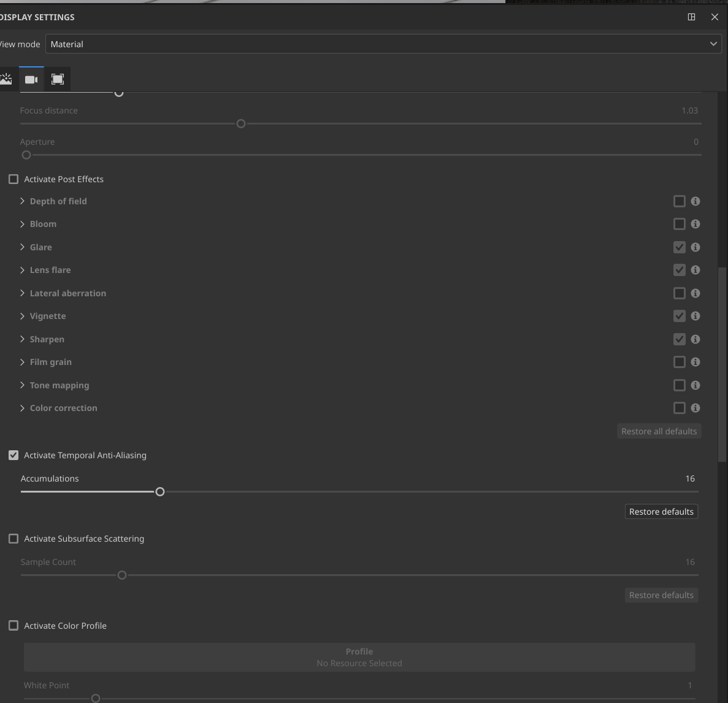Click Restore all defaults button
The height and width of the screenshot is (703, 728).
tap(659, 431)
